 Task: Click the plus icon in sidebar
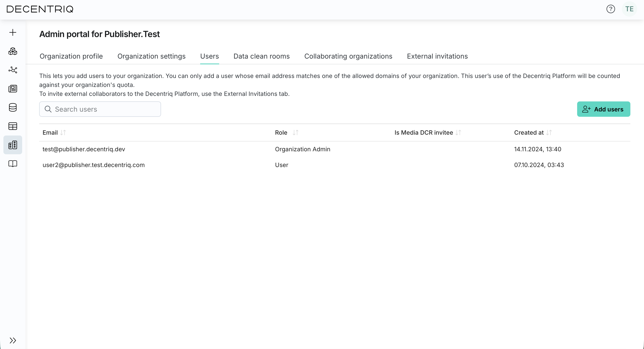pos(13,32)
